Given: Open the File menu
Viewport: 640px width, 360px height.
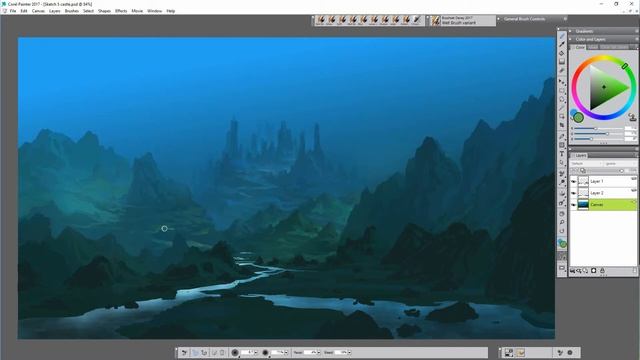Looking at the screenshot, I should tap(13, 11).
